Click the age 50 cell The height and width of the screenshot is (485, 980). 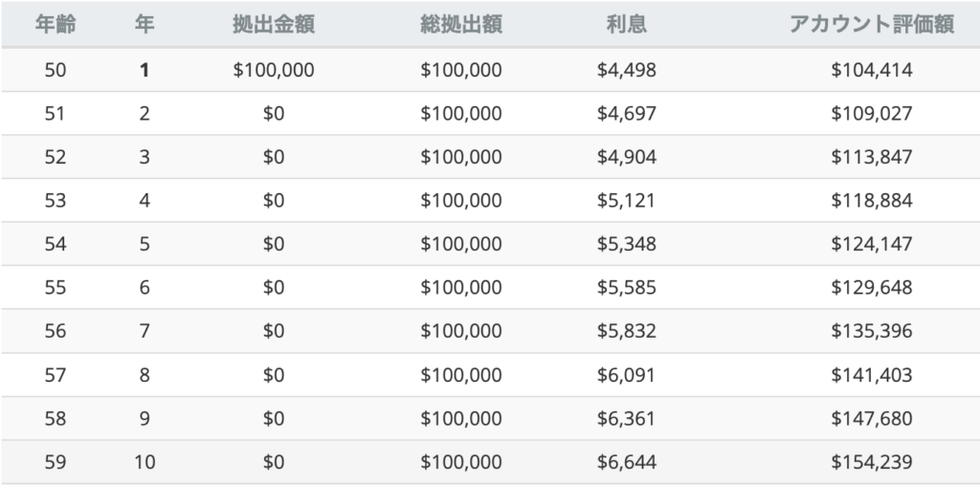pos(55,70)
